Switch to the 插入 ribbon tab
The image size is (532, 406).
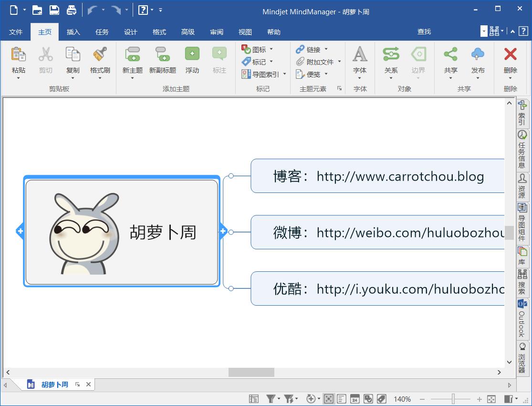(73, 32)
